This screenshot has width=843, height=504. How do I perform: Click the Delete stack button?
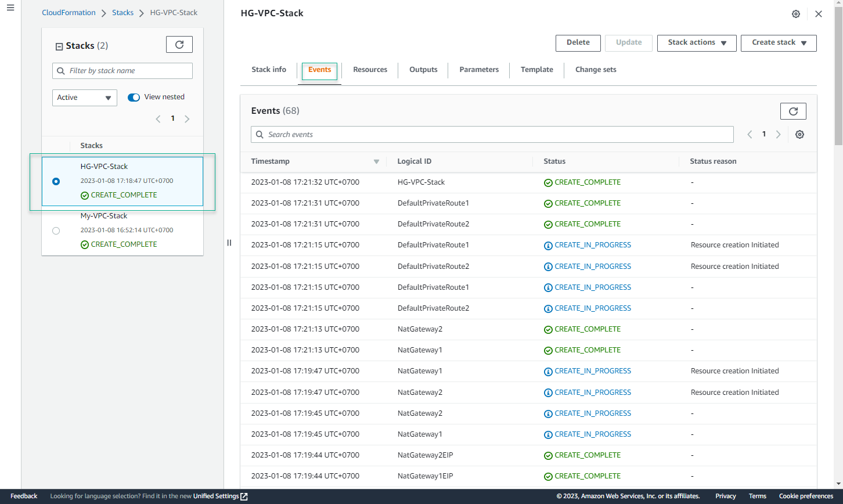click(578, 43)
